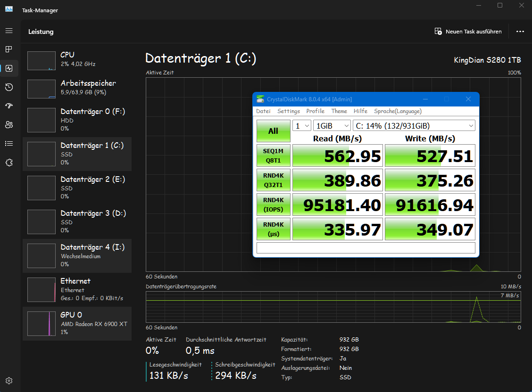
Task: Open the Processes page icon in sidebar
Action: pos(9,49)
